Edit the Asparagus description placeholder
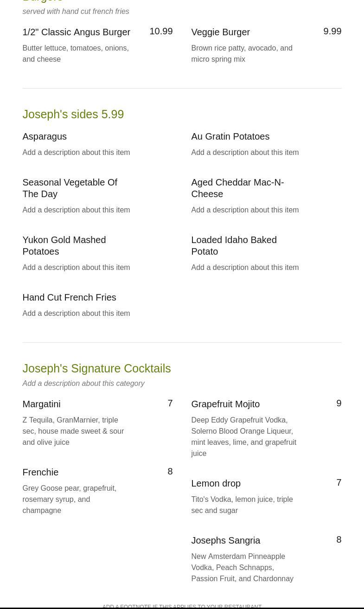 coord(76,152)
